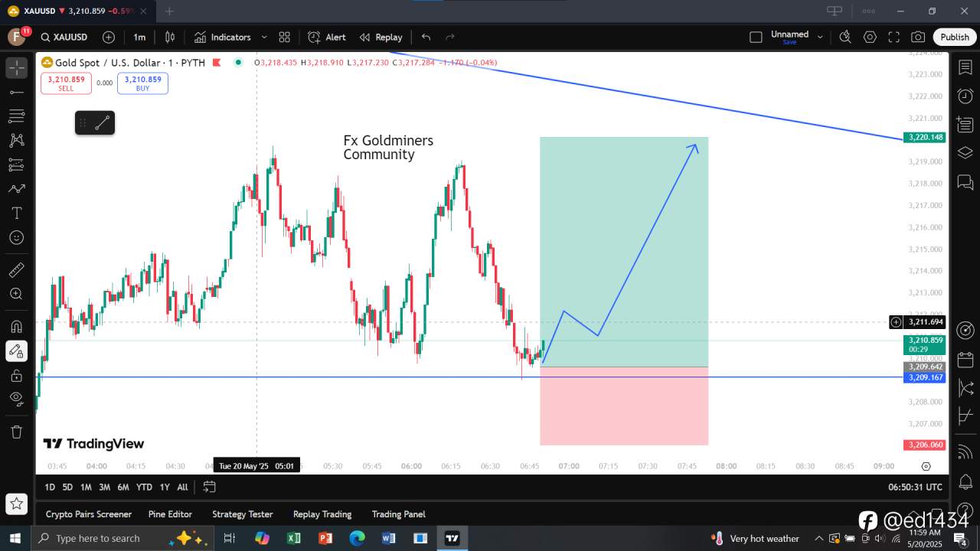
Task: Add symbol to compare with plus icon
Action: click(109, 37)
